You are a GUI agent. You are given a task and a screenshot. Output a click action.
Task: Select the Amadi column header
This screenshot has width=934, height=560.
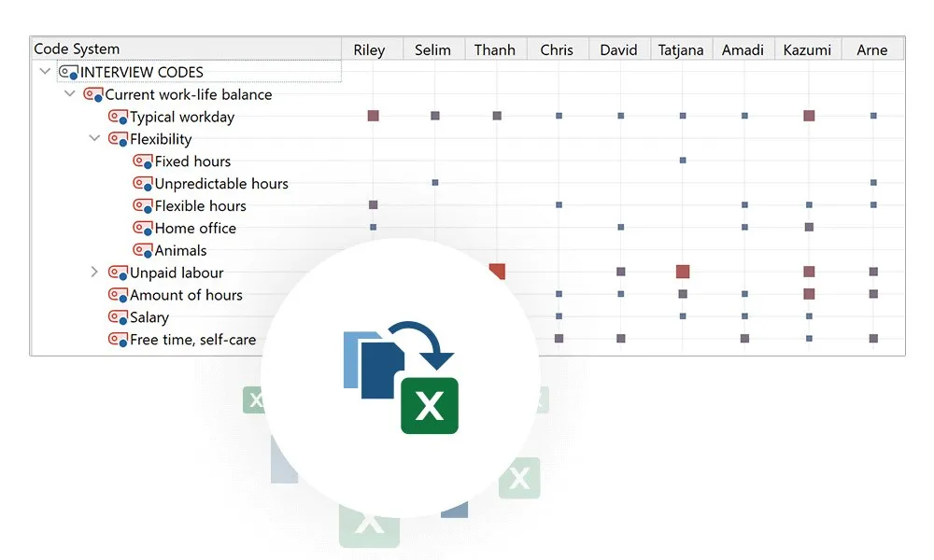pos(743,49)
